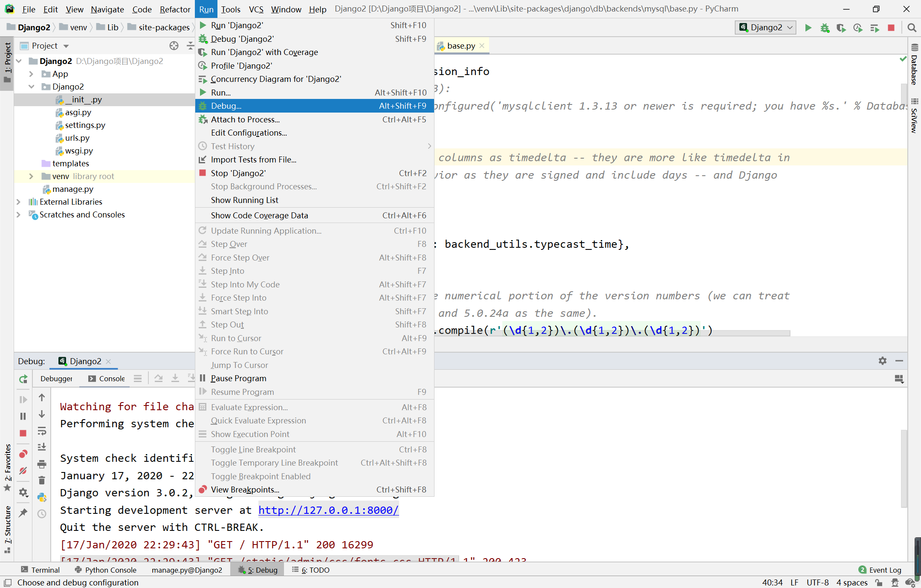Choose Debug... in the Run menu
Viewport: 921px width, 588px height.
[x=314, y=106]
